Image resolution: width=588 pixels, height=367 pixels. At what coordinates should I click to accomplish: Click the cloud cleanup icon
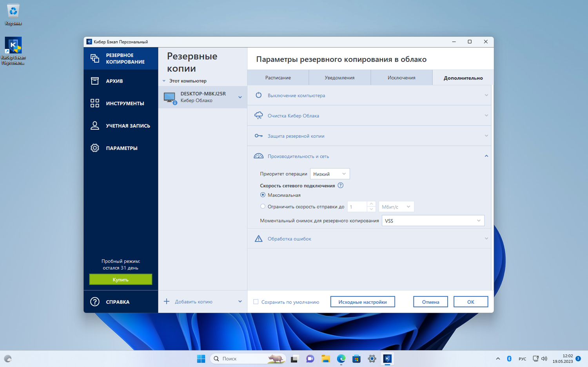tap(259, 116)
